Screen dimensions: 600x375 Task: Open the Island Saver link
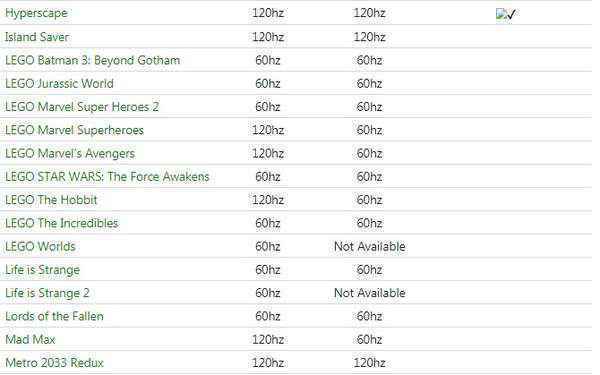coord(37,37)
